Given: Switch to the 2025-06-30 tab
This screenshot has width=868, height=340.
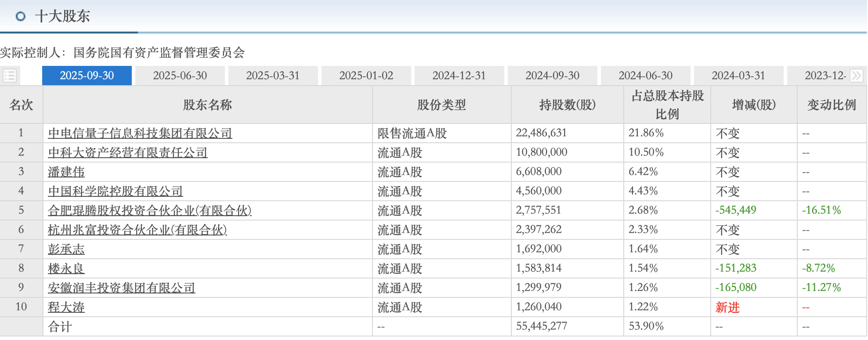Looking at the screenshot, I should point(180,76).
